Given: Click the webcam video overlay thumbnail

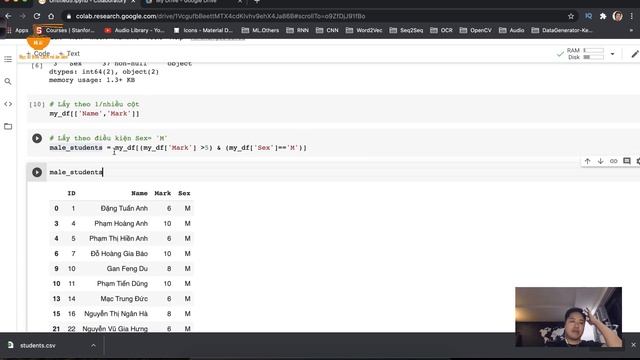Looking at the screenshot, I should pyautogui.click(x=569, y=317).
